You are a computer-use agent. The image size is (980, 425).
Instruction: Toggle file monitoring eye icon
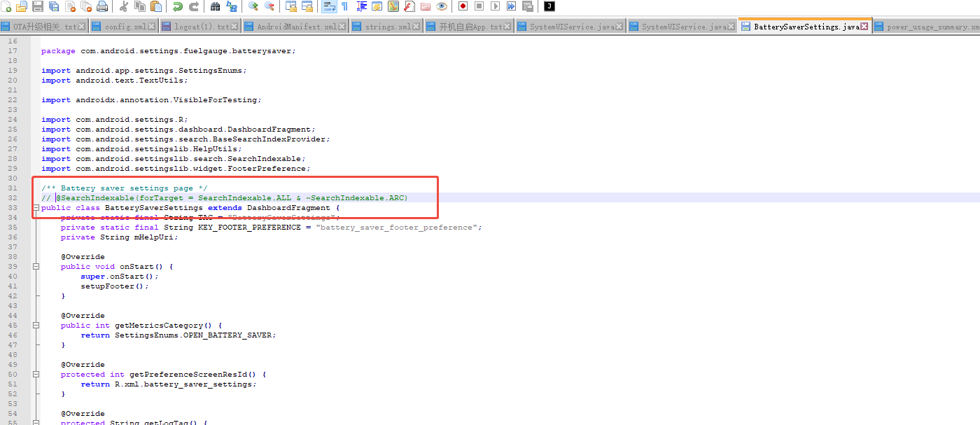pos(442,6)
